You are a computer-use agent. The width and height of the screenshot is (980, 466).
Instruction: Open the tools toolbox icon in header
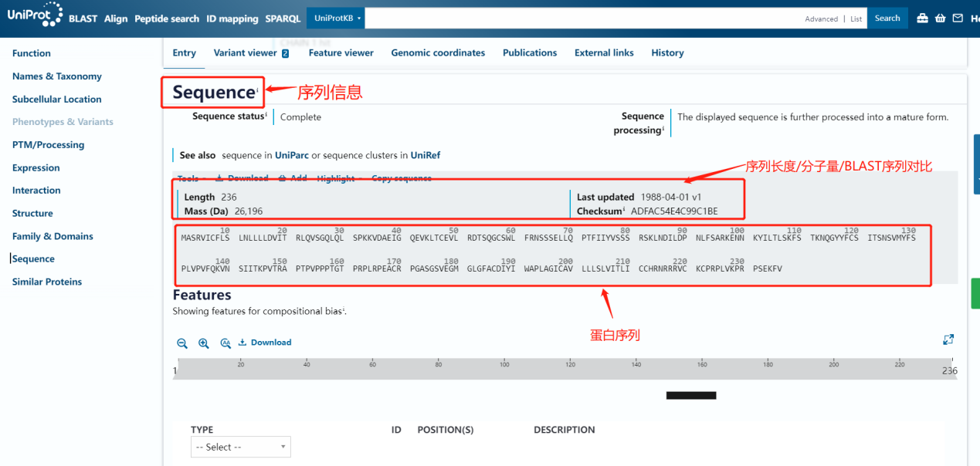click(922, 19)
